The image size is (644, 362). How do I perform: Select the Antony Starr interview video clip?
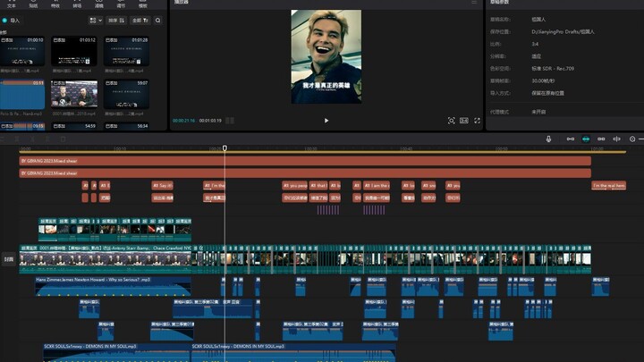pos(106,259)
